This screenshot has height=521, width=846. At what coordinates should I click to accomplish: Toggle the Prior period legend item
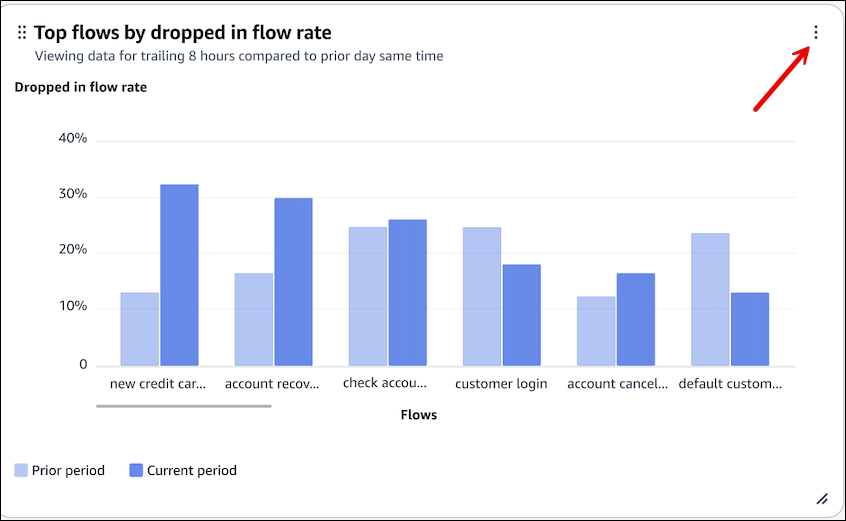pyautogui.click(x=68, y=470)
